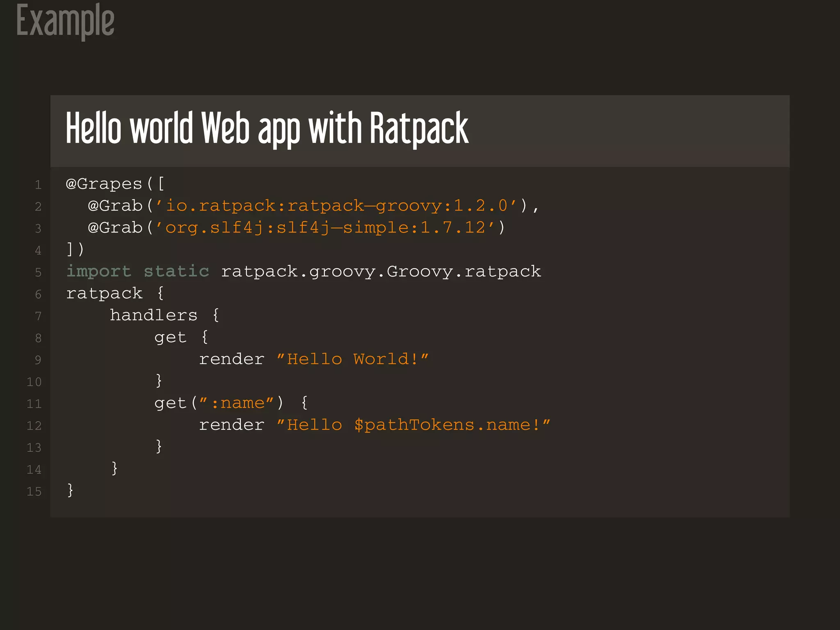The height and width of the screenshot is (630, 840).
Task: Click the 'get {' line 8 code
Action: (x=182, y=337)
